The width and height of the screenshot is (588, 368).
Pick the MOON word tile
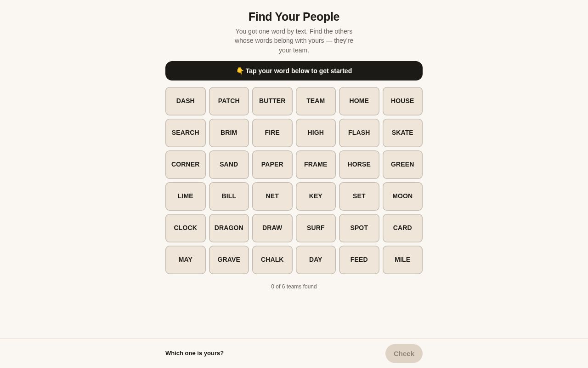402,196
